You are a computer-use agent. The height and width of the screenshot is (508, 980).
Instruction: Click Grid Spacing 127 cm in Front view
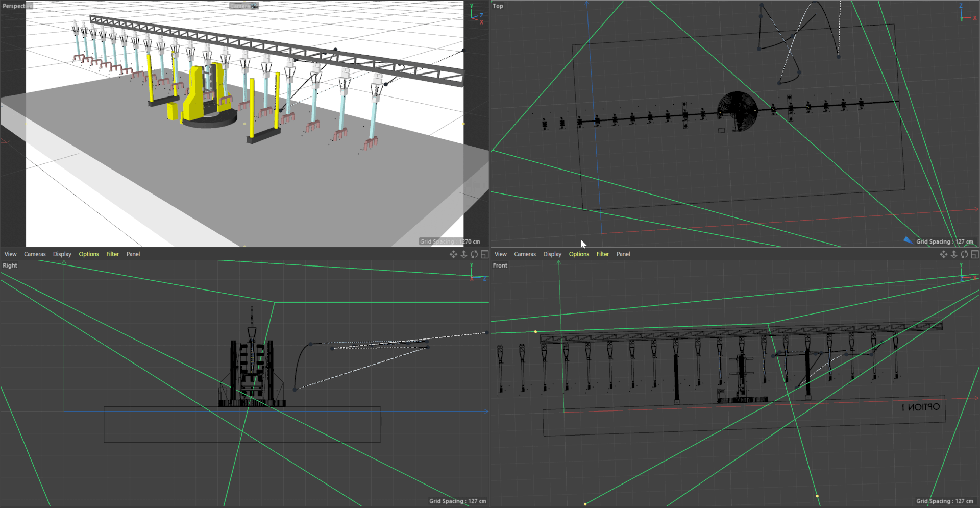pos(944,501)
